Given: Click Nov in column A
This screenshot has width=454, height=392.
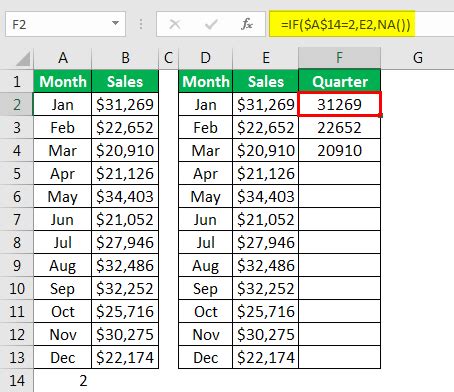Looking at the screenshot, I should coord(63,334).
